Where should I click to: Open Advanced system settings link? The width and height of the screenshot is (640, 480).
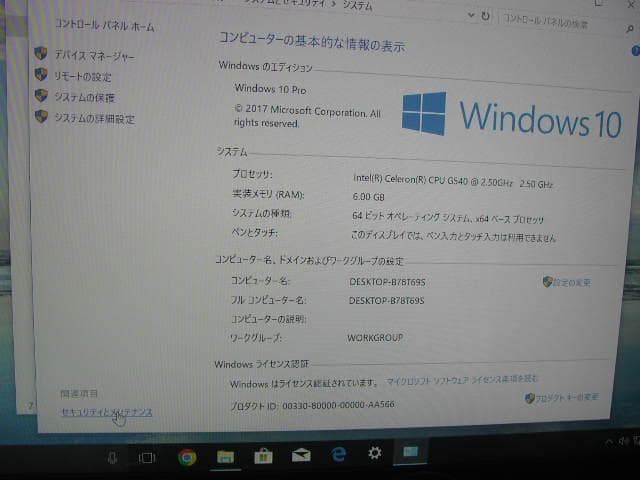pyautogui.click(x=95, y=119)
